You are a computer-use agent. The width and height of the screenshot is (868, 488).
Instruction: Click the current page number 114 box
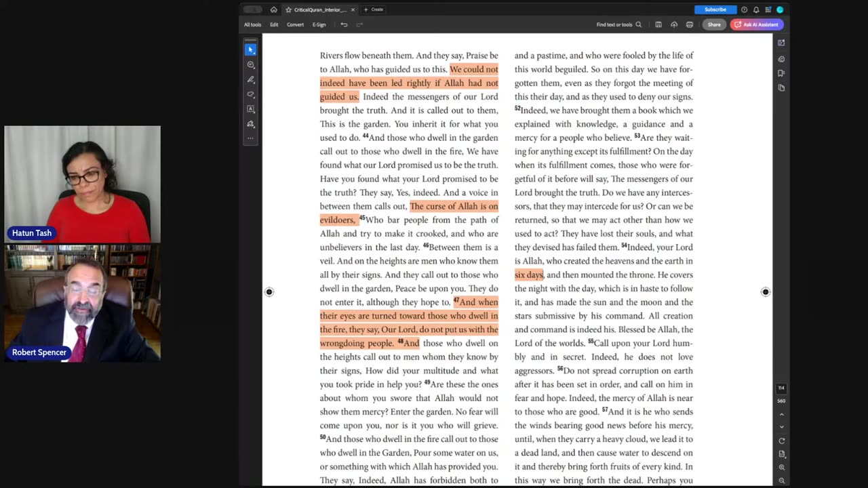point(781,388)
